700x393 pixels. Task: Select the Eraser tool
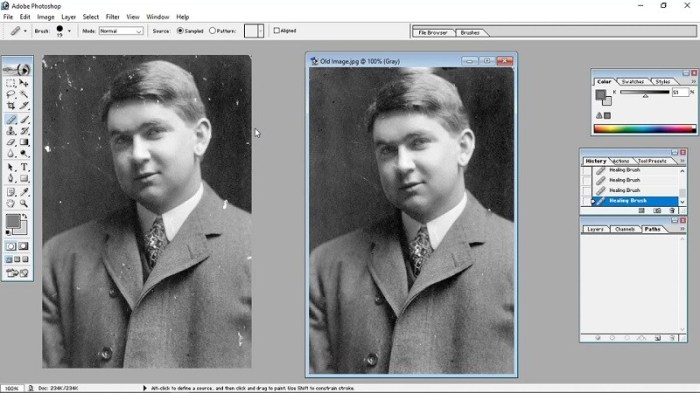[x=11, y=142]
